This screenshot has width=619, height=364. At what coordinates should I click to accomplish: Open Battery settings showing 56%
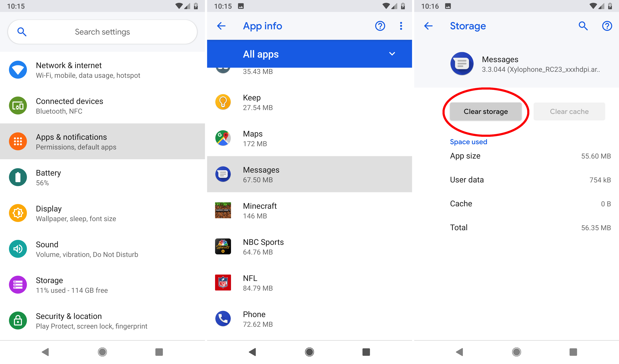click(102, 177)
